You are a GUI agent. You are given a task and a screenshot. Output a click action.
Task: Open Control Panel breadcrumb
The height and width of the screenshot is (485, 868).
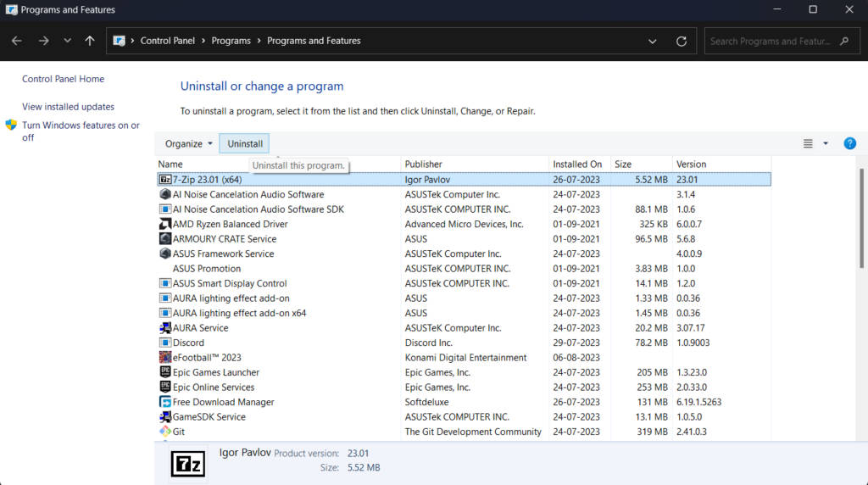[x=167, y=41]
